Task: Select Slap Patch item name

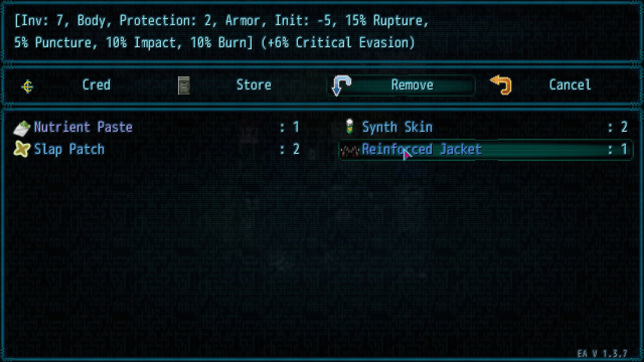Action: pyautogui.click(x=69, y=149)
